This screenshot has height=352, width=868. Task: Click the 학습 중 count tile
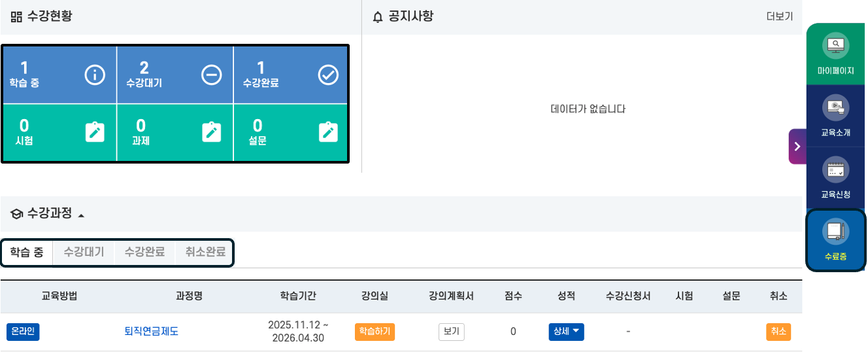coord(60,75)
